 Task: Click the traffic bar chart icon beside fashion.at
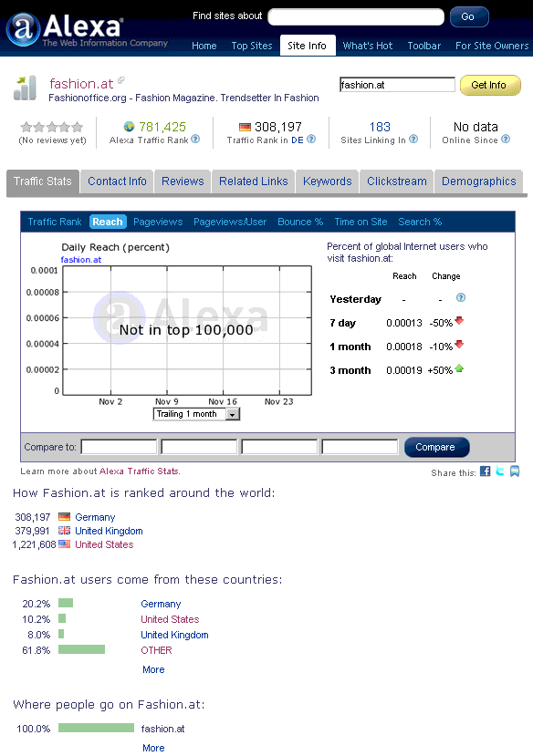click(25, 88)
